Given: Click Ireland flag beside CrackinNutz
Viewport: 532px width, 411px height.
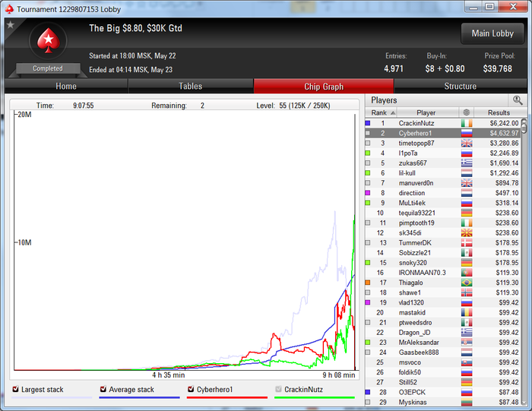Looking at the screenshot, I should (467, 123).
